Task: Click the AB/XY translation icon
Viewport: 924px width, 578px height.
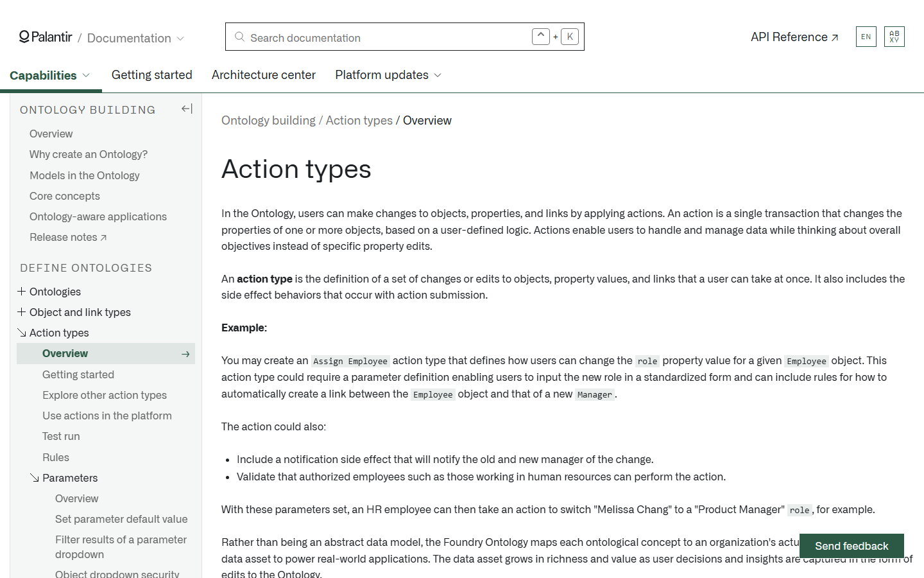Action: click(x=894, y=37)
